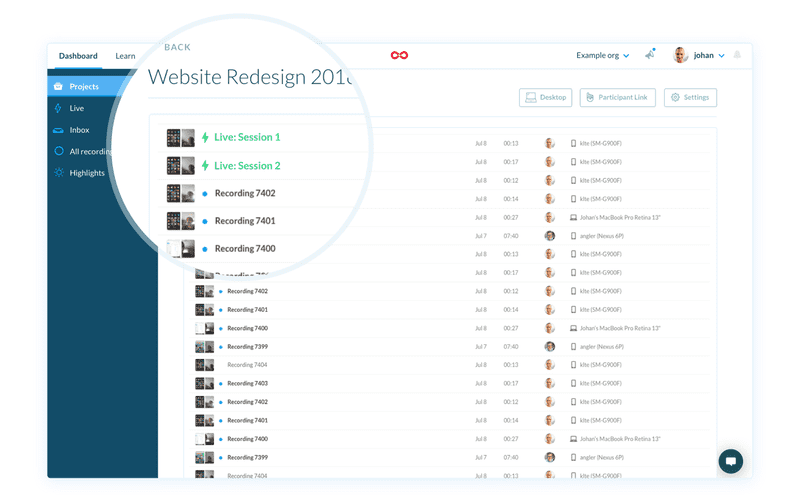Screen dimensions: 800x501
Task: Open the Projects sidebar icon
Action: coord(59,87)
